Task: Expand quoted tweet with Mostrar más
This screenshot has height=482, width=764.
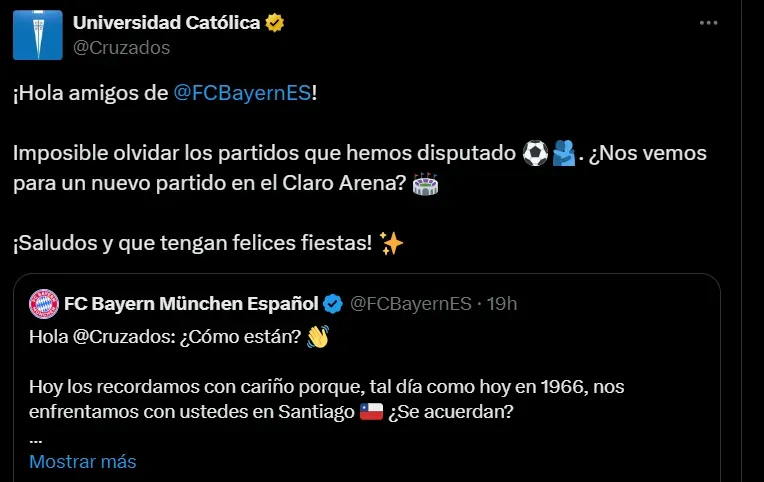Action: [x=83, y=462]
